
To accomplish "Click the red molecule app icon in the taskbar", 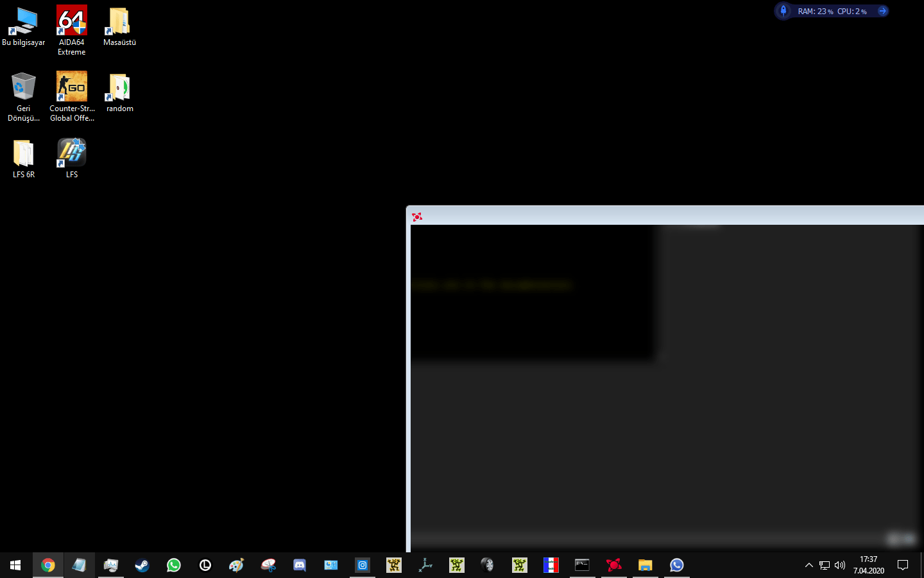I will point(614,565).
